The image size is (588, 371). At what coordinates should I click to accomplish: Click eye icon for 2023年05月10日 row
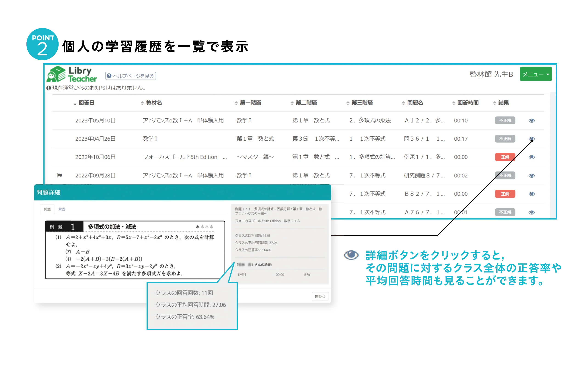point(531,120)
